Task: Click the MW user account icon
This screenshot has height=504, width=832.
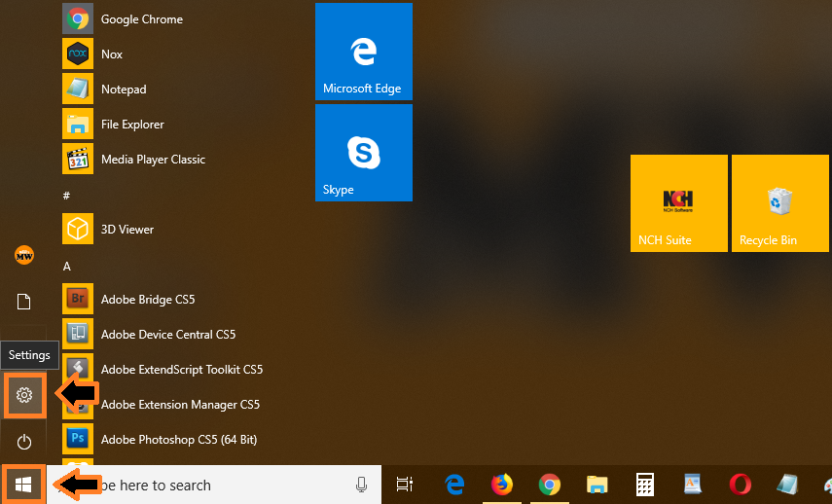Action: point(24,256)
